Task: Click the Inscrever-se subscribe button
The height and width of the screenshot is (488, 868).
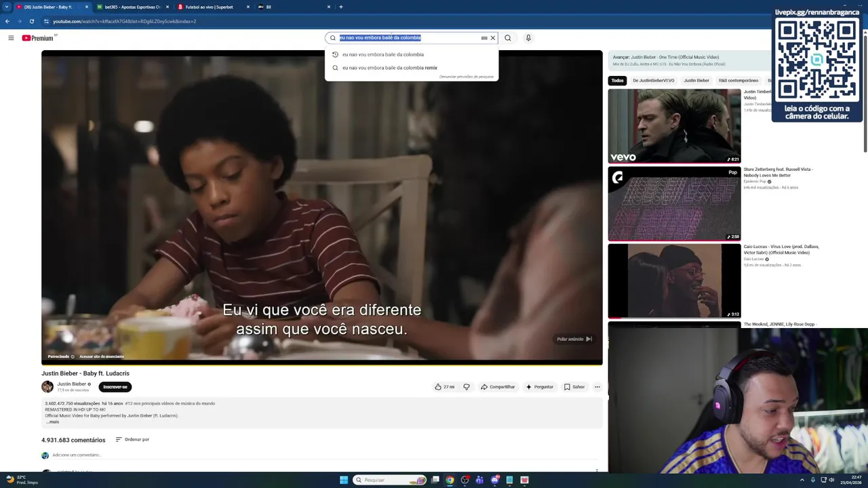Action: click(115, 387)
